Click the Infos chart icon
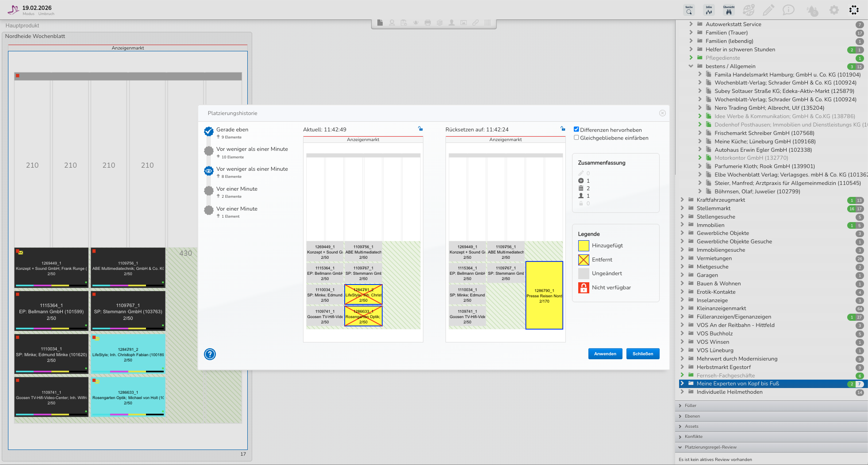Viewport: 868px width, 465px height. pos(709,10)
